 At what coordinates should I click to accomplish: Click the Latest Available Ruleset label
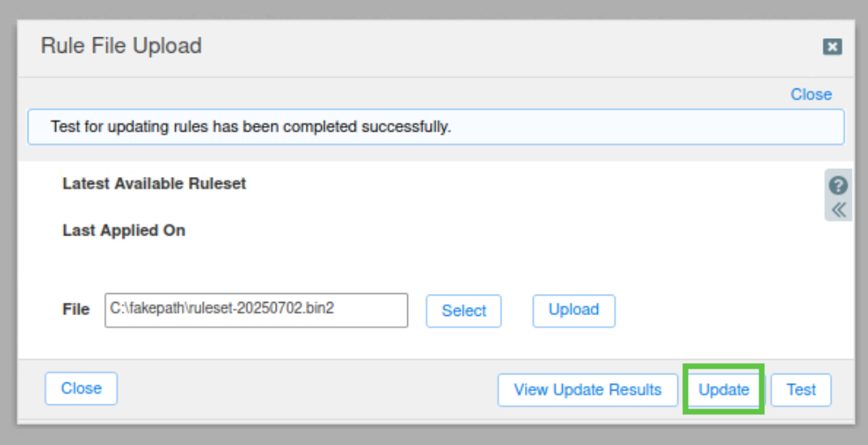[x=154, y=184]
